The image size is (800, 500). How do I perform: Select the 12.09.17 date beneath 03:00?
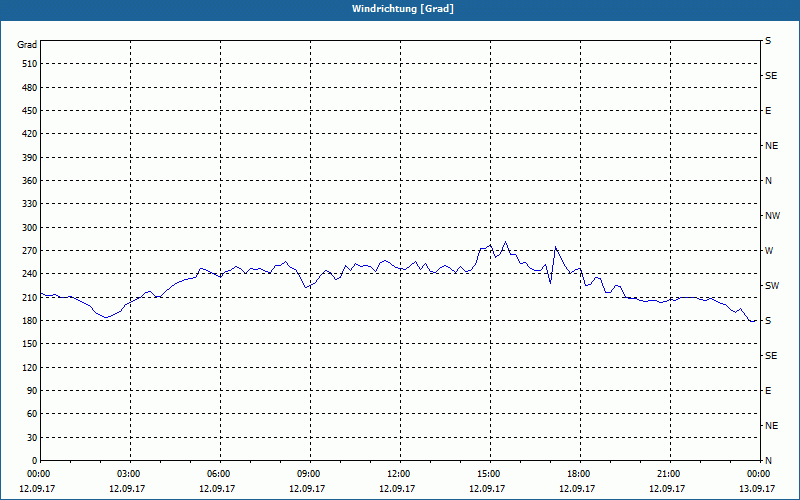127,489
